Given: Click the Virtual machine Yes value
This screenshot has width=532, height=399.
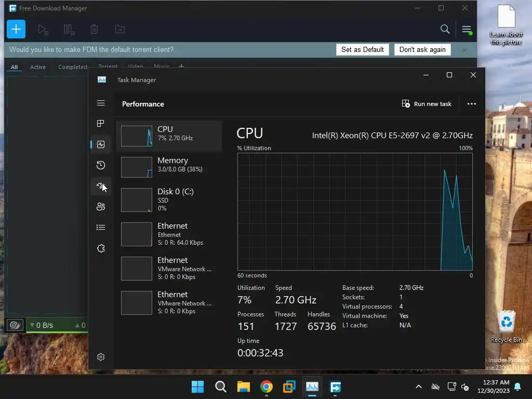Looking at the screenshot, I should tap(404, 316).
